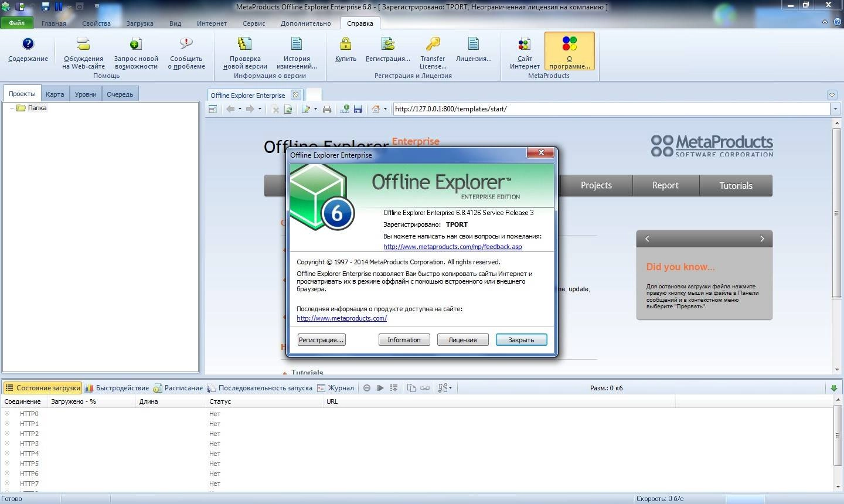Switch to the Загрузка ribbon tab
The image size is (844, 504).
[x=139, y=23]
